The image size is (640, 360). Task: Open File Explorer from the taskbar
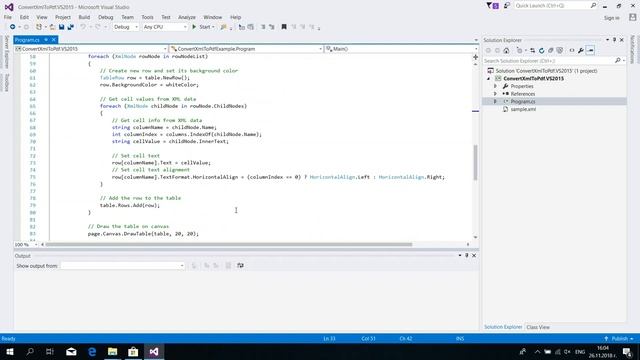click(x=112, y=351)
